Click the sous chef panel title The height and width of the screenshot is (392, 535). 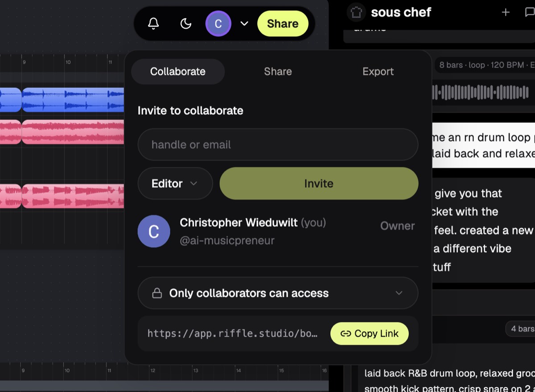pyautogui.click(x=401, y=12)
